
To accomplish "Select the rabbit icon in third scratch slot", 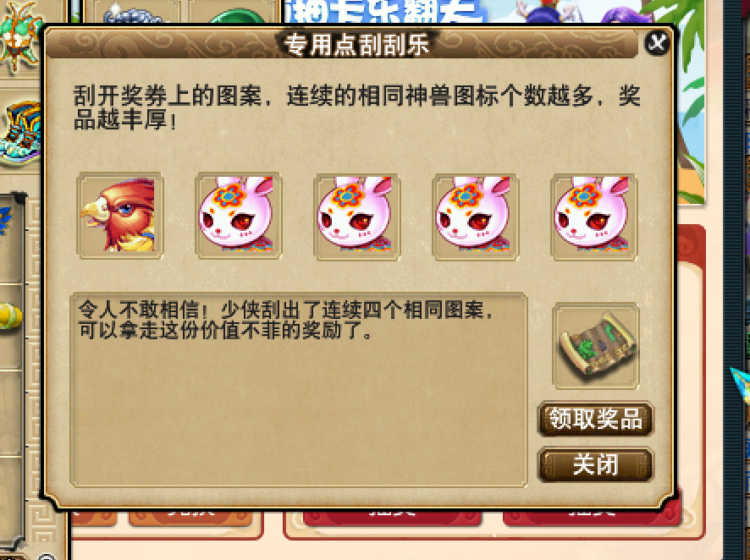I will tap(357, 216).
